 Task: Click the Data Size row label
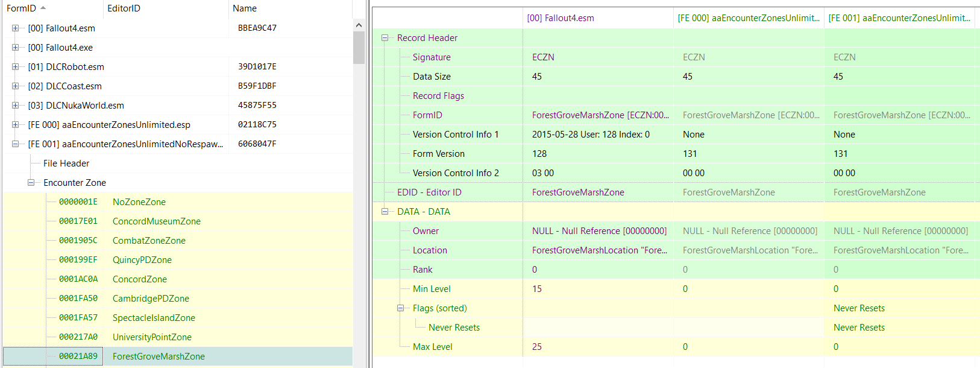click(432, 77)
